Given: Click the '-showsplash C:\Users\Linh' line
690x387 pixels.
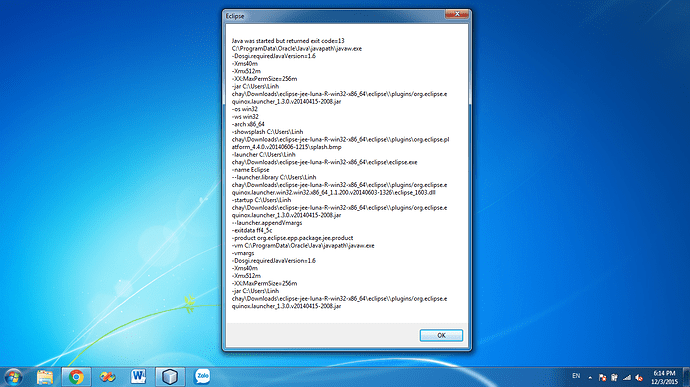Looking at the screenshot, I should (267, 132).
